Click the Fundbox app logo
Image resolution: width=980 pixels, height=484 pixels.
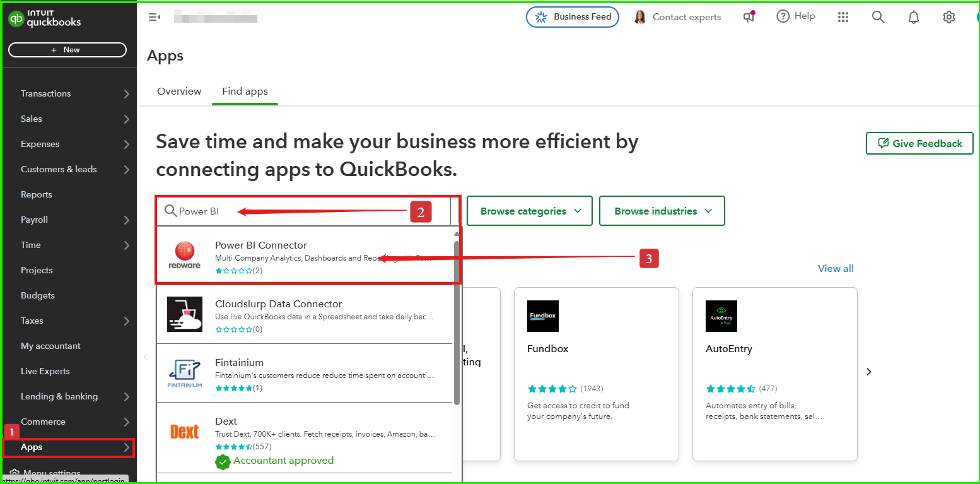543,316
